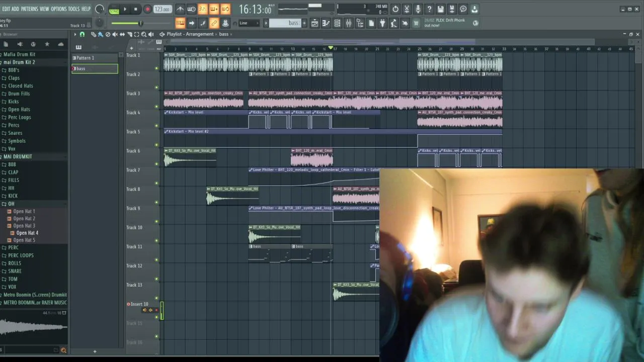This screenshot has width=644, height=362.
Task: Select the Playlist select tool
Action: [x=136, y=34]
